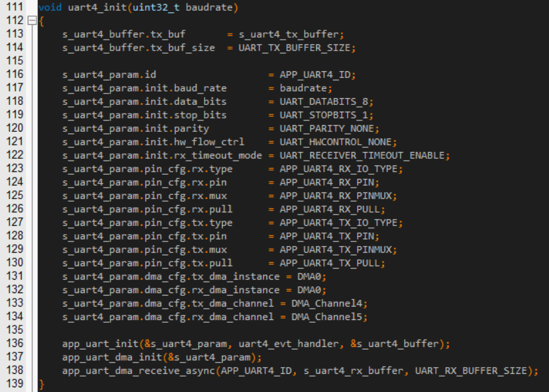Click line number 111 in the gutter

point(13,7)
